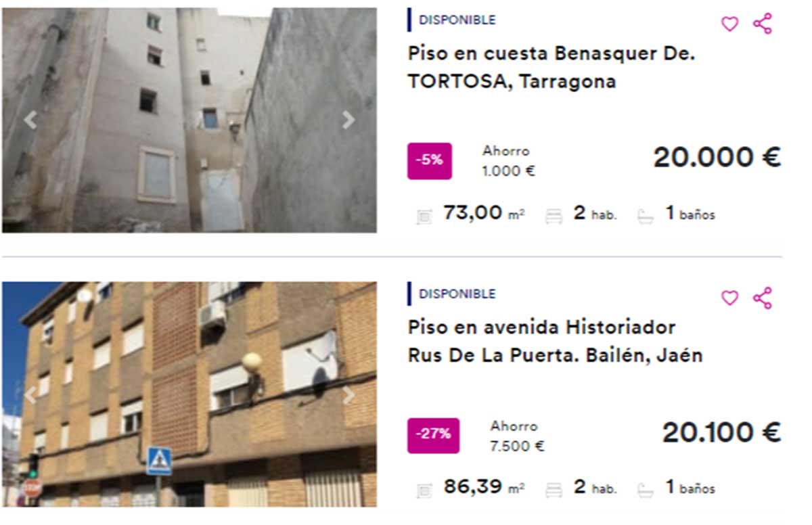
Task: Click the bathtub icon in Tortosa listing
Action: click(646, 216)
